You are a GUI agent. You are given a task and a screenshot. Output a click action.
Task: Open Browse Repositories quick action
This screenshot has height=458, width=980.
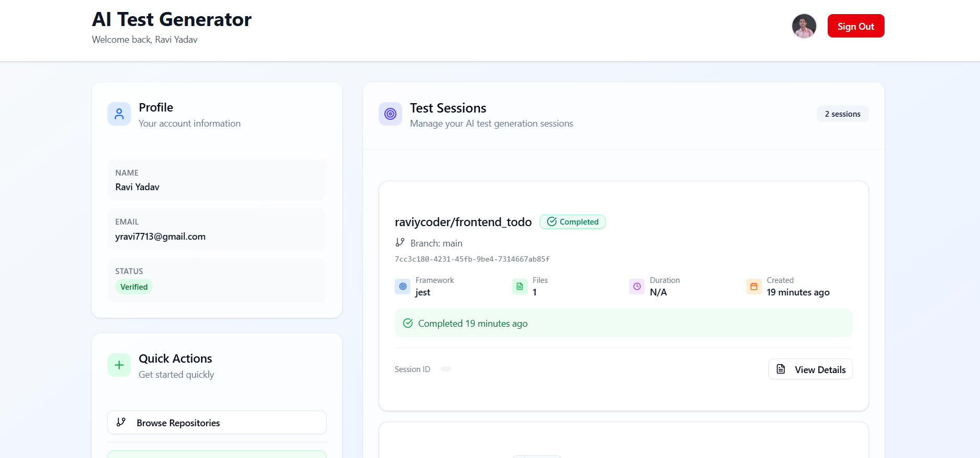(x=217, y=423)
